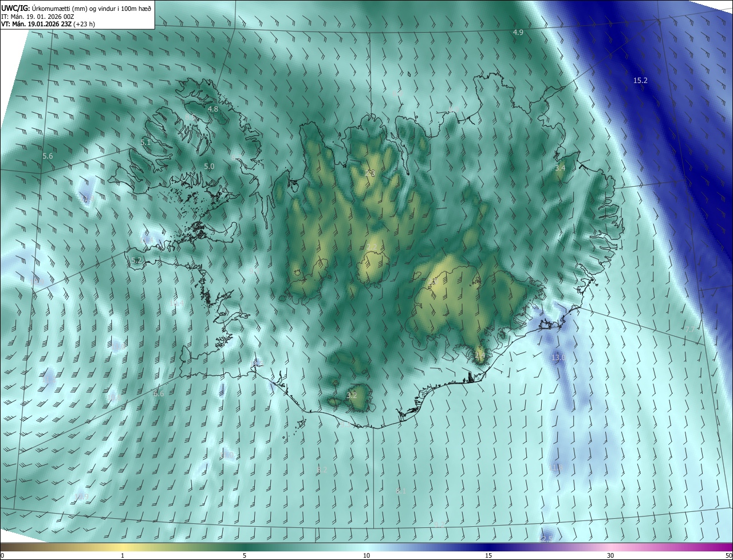Click the 13.0 value off the southeast coast
733x560 pixels.
point(558,357)
